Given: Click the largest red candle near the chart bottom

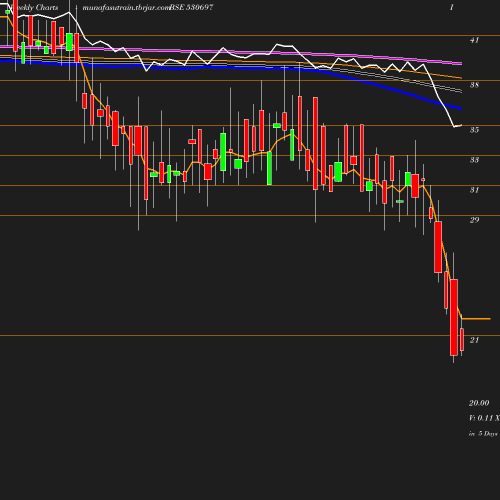Looking at the screenshot, I should [x=454, y=317].
